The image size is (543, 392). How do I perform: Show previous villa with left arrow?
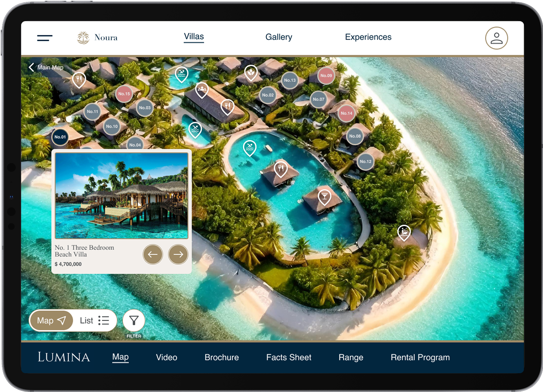click(153, 254)
